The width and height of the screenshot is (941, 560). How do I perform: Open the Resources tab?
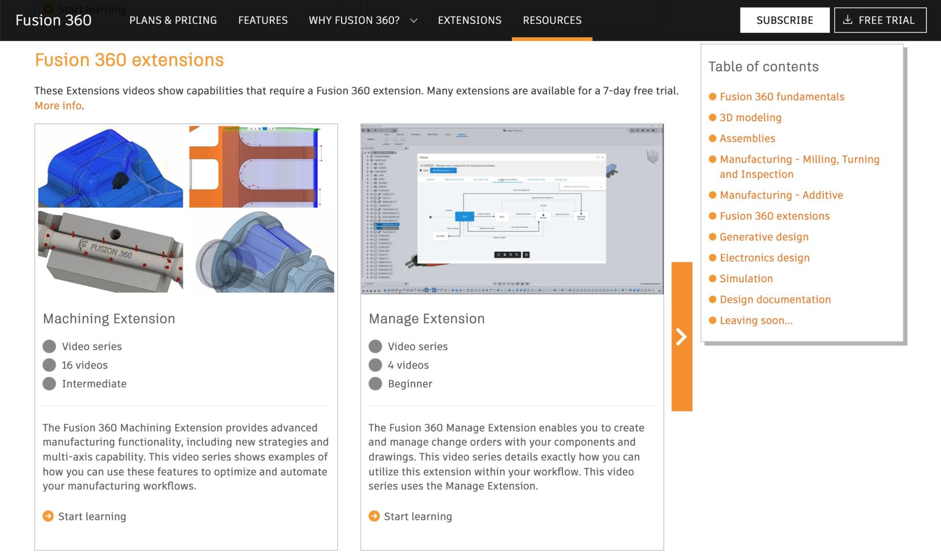(552, 21)
